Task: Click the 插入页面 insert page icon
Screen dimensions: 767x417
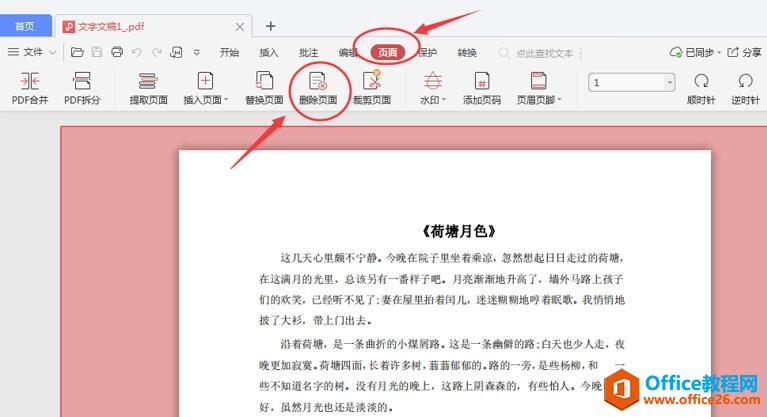Action: tap(205, 81)
